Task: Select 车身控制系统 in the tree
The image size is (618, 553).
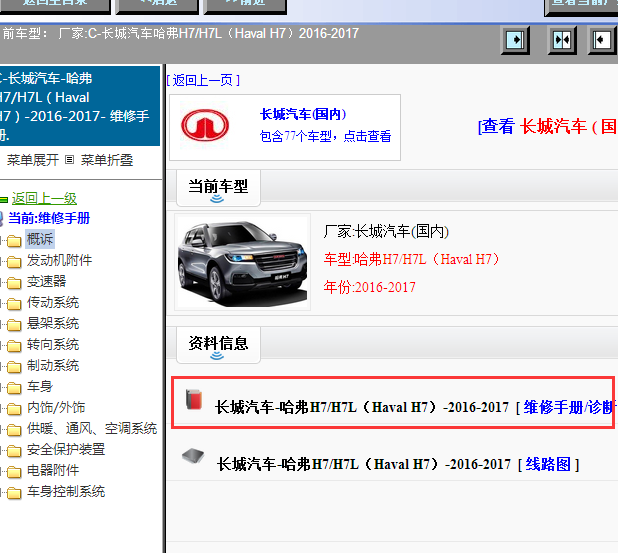Action: pos(66,492)
